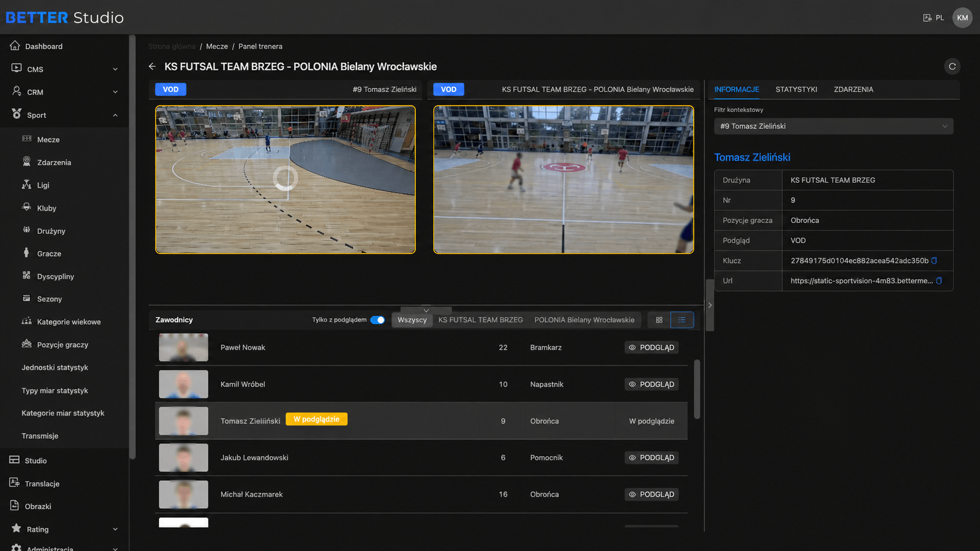
Task: Open Typy miar statystyk page
Action: [55, 390]
